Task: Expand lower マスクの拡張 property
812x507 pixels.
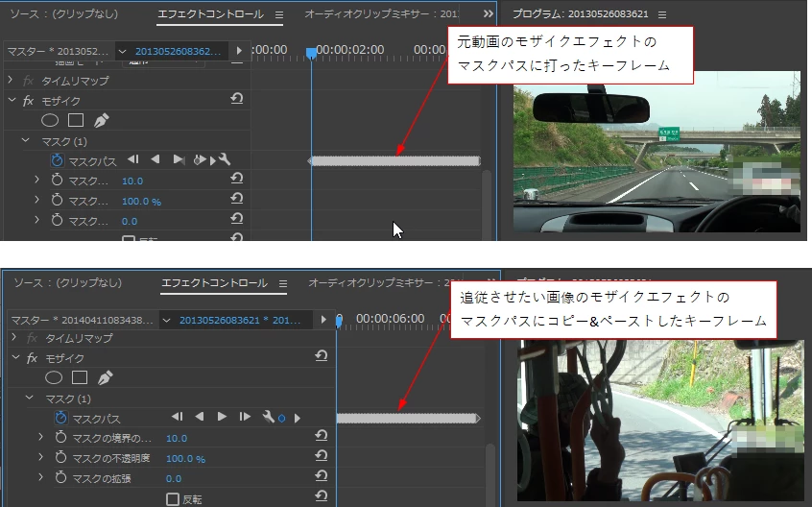Action: coord(40,477)
